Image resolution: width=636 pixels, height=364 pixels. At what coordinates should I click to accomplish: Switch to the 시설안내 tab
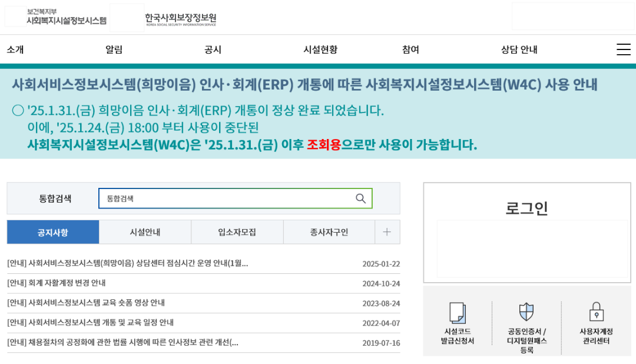click(144, 231)
